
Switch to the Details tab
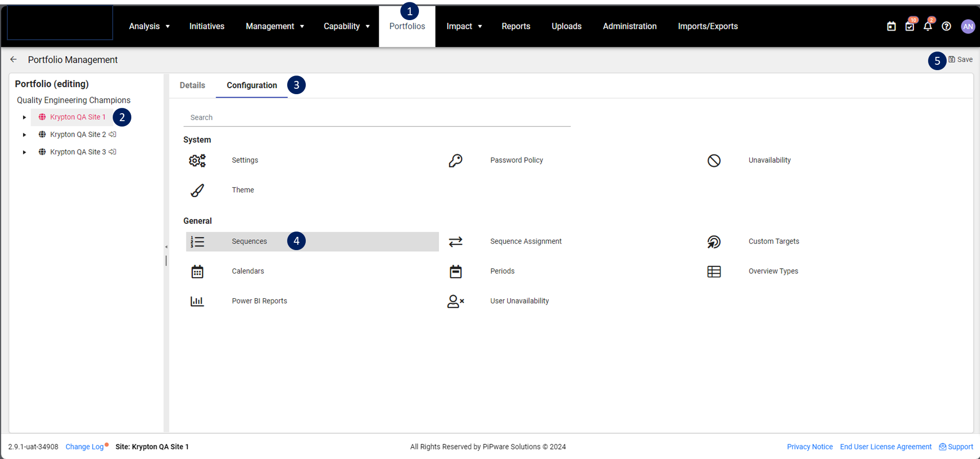[192, 85]
